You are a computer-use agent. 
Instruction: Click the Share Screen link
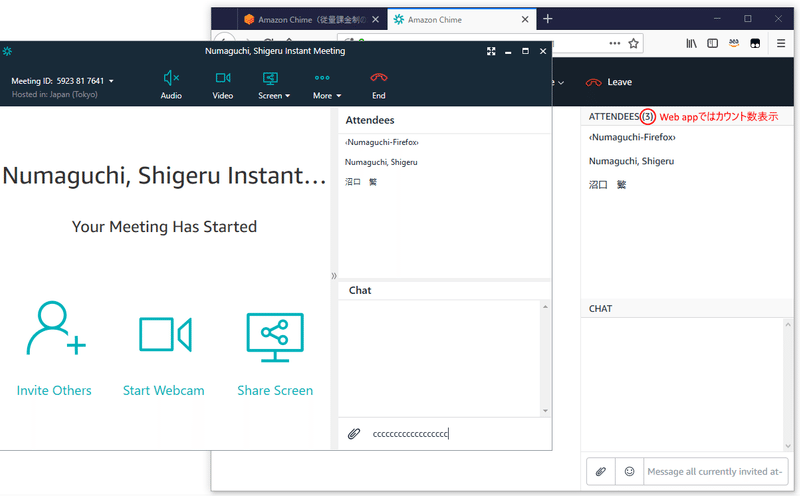[x=275, y=390]
